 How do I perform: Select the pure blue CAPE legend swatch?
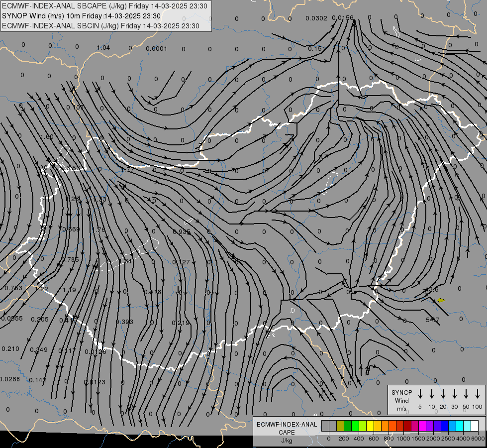444,426
